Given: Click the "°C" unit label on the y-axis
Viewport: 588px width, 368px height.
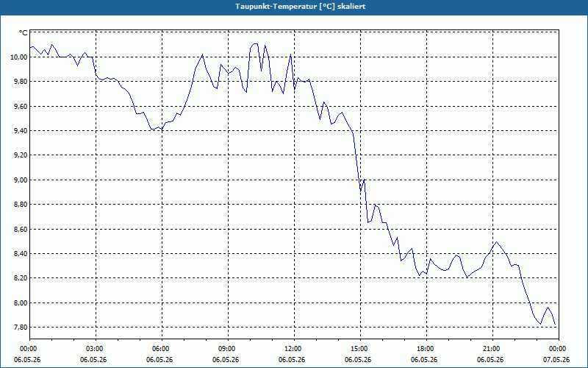Looking at the screenshot, I should [24, 33].
